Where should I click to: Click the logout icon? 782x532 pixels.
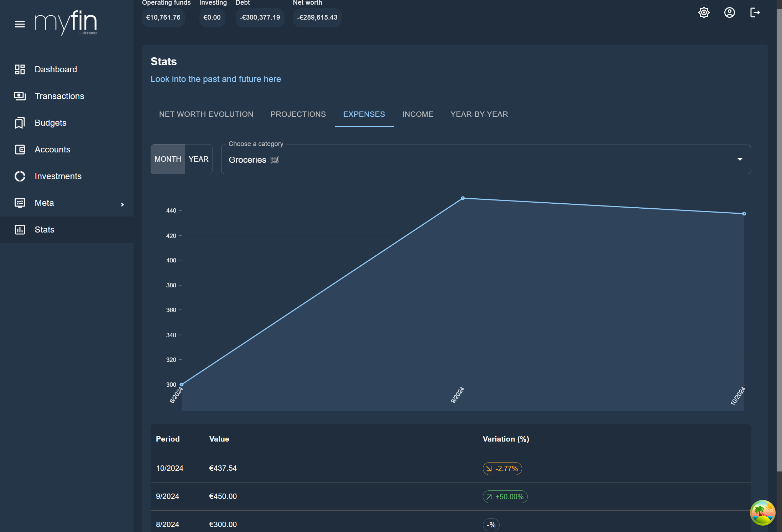pos(755,13)
